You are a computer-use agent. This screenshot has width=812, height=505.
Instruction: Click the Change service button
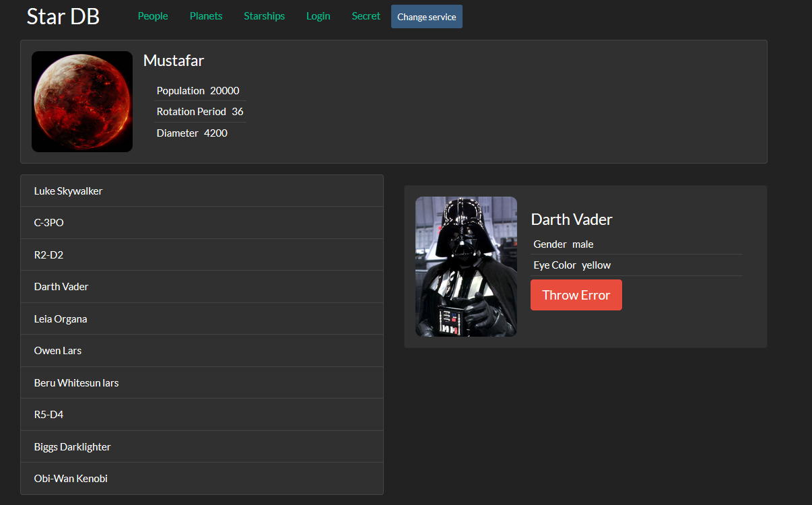click(x=427, y=17)
